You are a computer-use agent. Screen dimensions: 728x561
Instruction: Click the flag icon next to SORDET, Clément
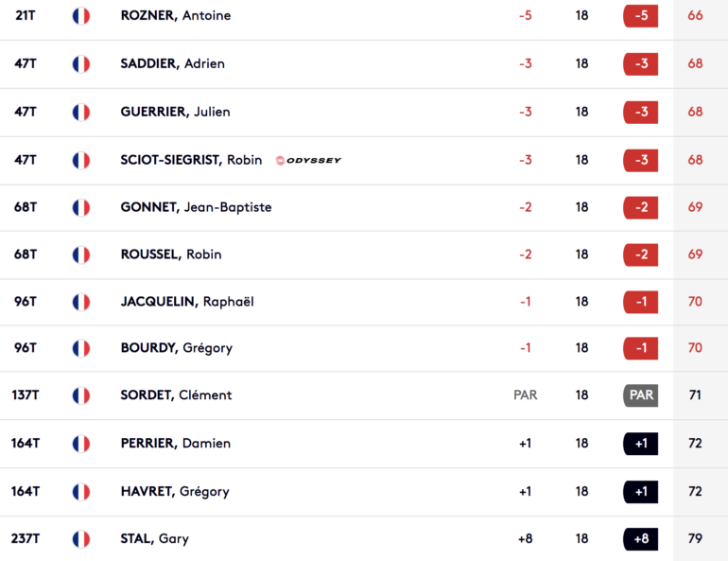(x=81, y=395)
